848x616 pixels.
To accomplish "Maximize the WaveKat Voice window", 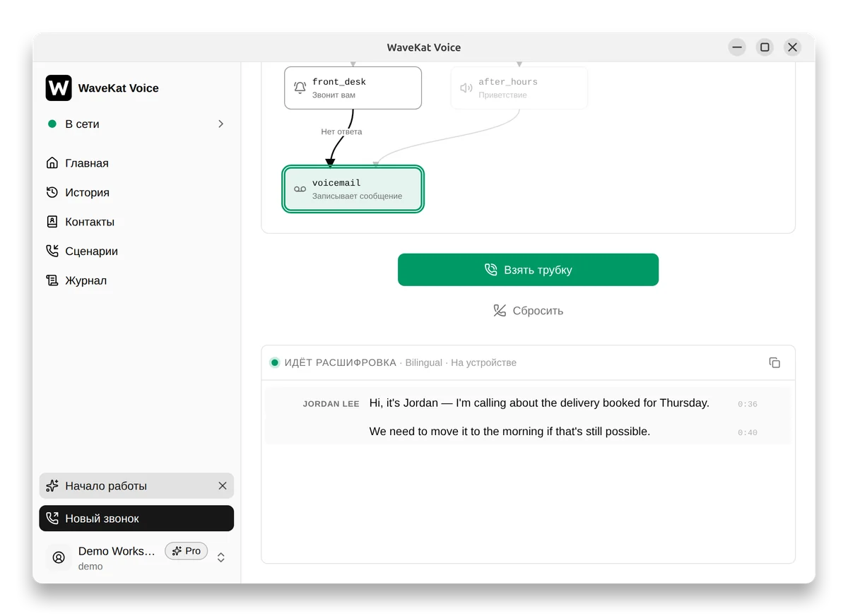I will click(765, 47).
